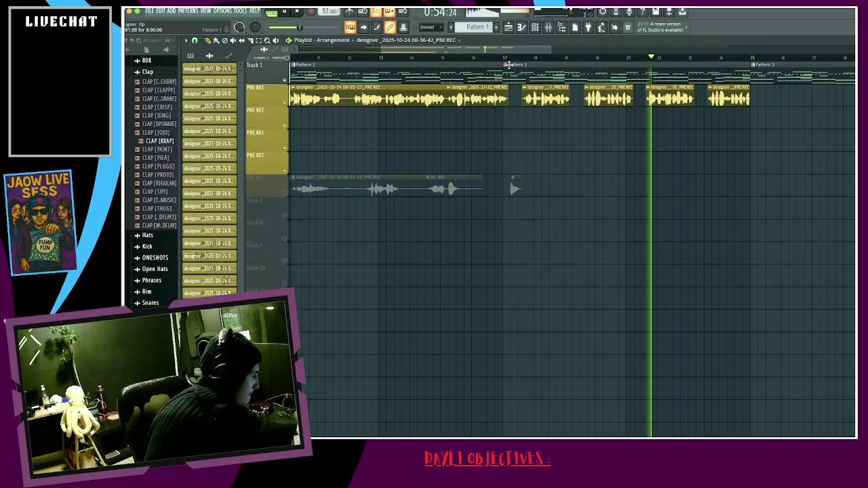Toggle the step editing arrow button
Viewport: 868px width, 488px height.
[x=363, y=27]
